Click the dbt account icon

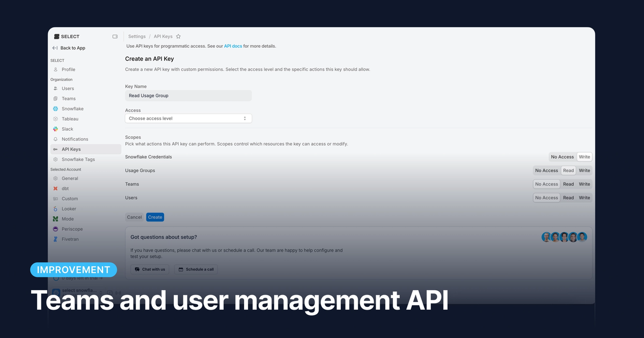point(55,188)
